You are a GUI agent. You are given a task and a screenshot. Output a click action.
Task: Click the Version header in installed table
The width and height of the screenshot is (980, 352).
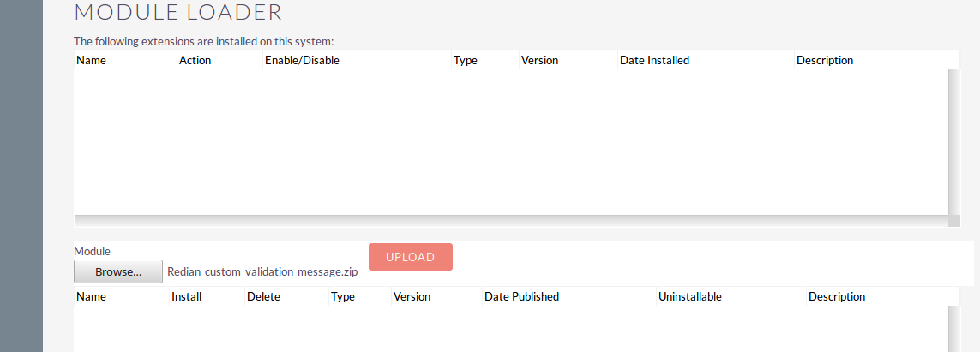point(539,61)
